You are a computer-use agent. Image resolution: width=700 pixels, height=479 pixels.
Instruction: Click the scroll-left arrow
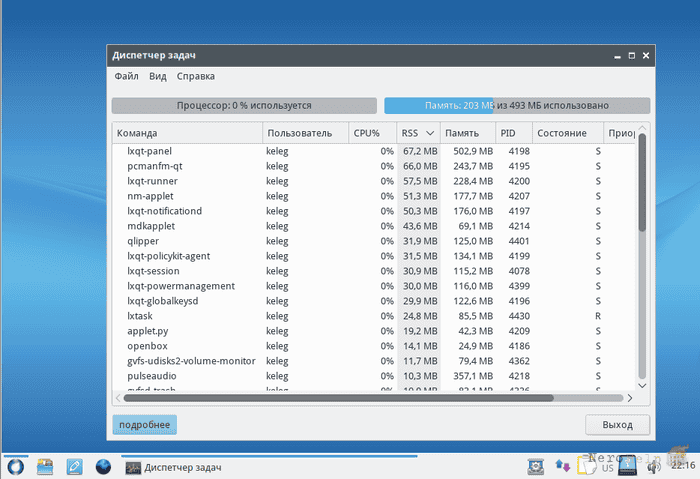tap(118, 398)
